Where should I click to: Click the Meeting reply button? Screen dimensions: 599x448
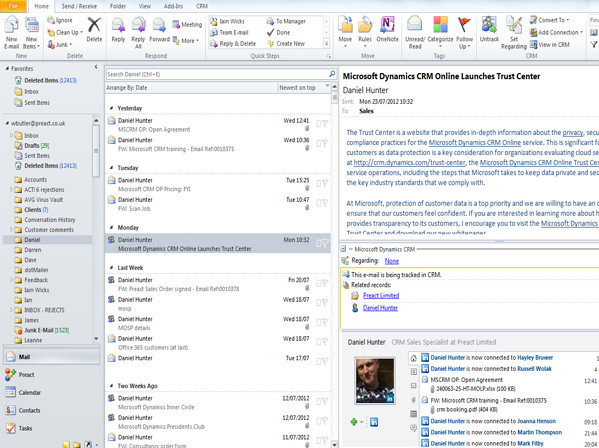point(187,24)
